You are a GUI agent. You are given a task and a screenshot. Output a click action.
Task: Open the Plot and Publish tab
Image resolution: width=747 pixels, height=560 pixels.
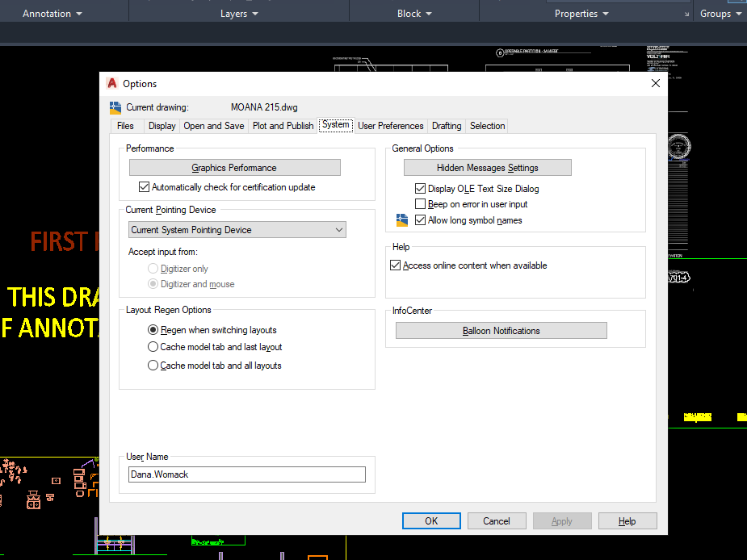click(x=283, y=126)
